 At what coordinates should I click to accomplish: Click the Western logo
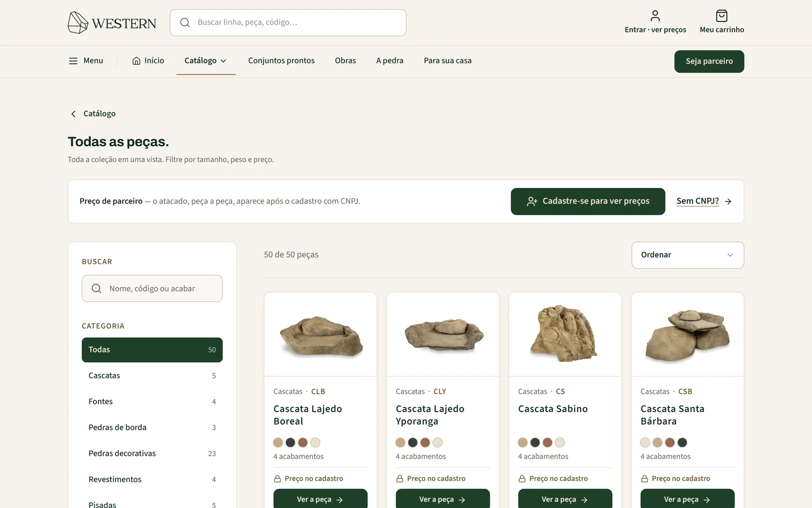click(x=112, y=23)
